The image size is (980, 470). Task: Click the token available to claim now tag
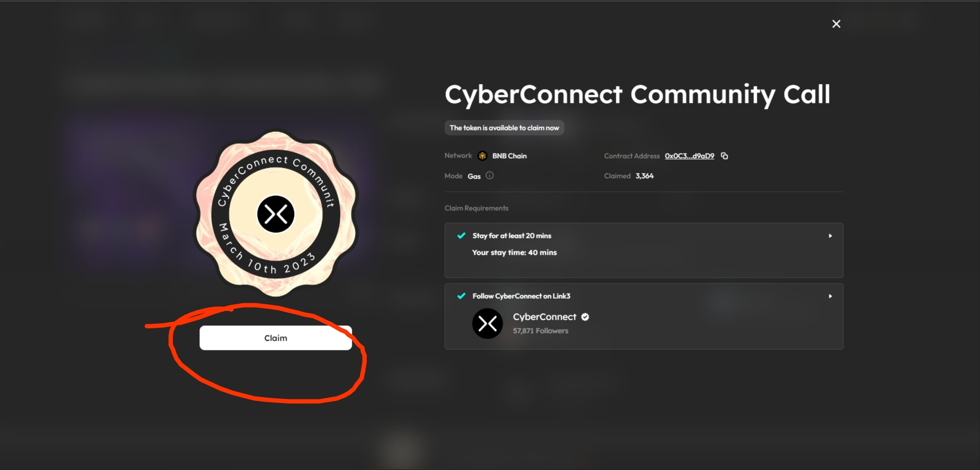[x=504, y=128]
